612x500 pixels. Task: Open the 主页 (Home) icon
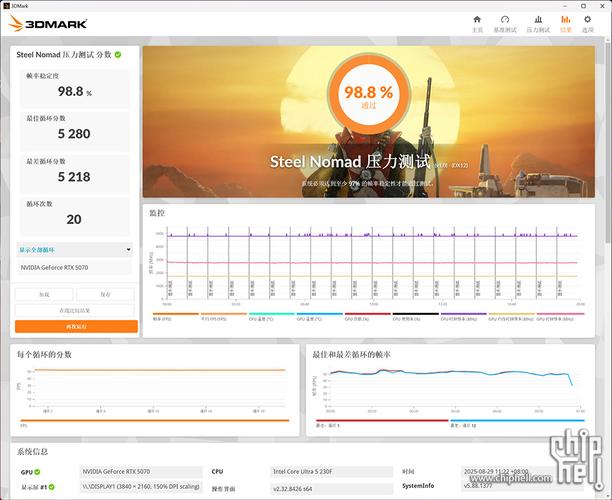pyautogui.click(x=477, y=23)
